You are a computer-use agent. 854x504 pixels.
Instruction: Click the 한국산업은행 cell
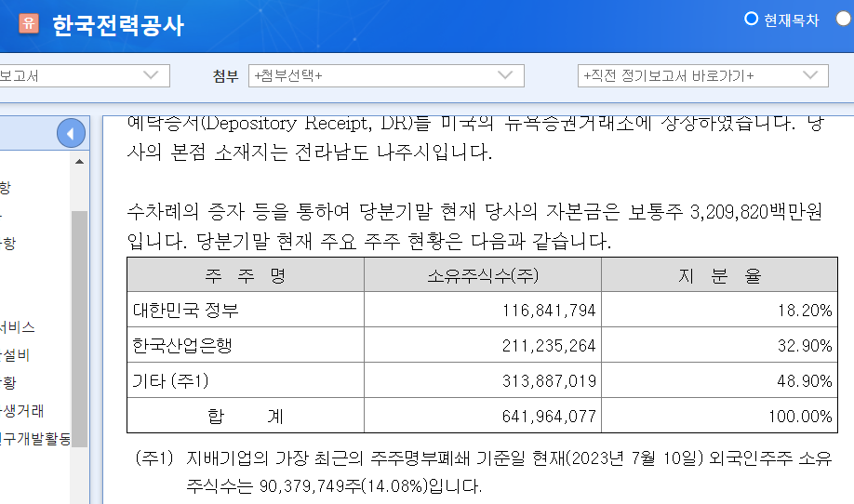click(x=246, y=345)
